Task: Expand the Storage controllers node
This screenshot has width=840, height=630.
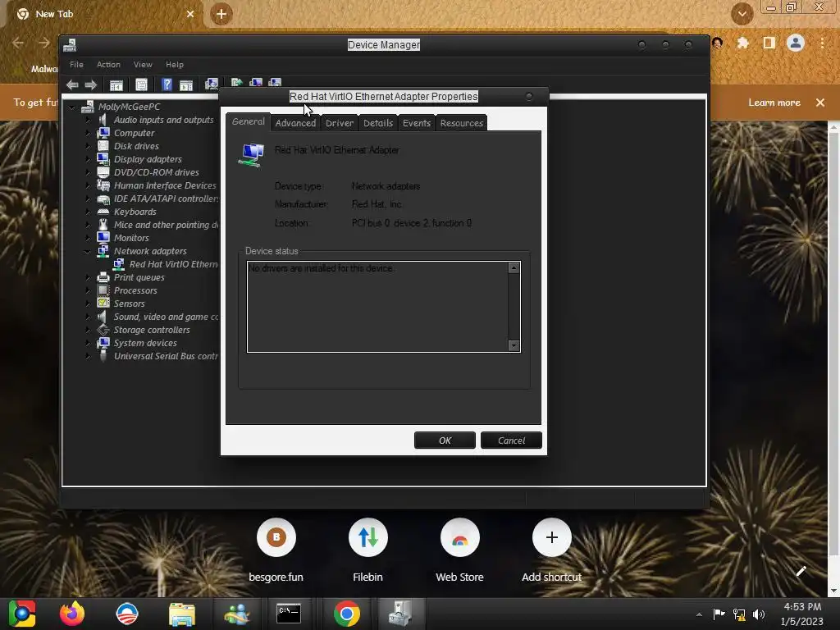Action: [x=88, y=330]
